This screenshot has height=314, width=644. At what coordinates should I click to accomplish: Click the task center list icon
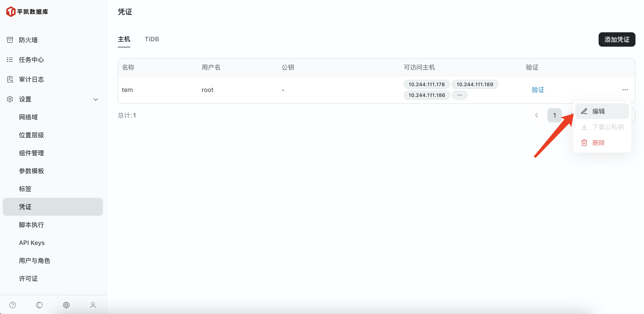pos(10,60)
